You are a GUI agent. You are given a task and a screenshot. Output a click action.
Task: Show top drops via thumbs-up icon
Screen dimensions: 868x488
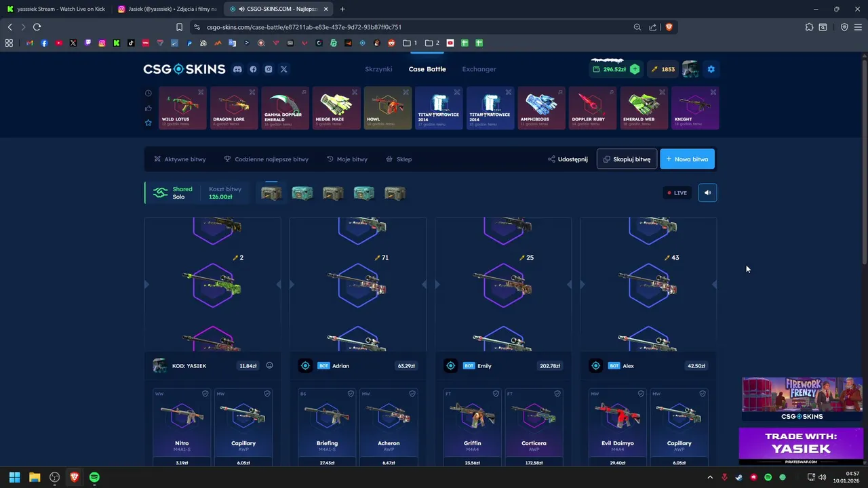(149, 108)
